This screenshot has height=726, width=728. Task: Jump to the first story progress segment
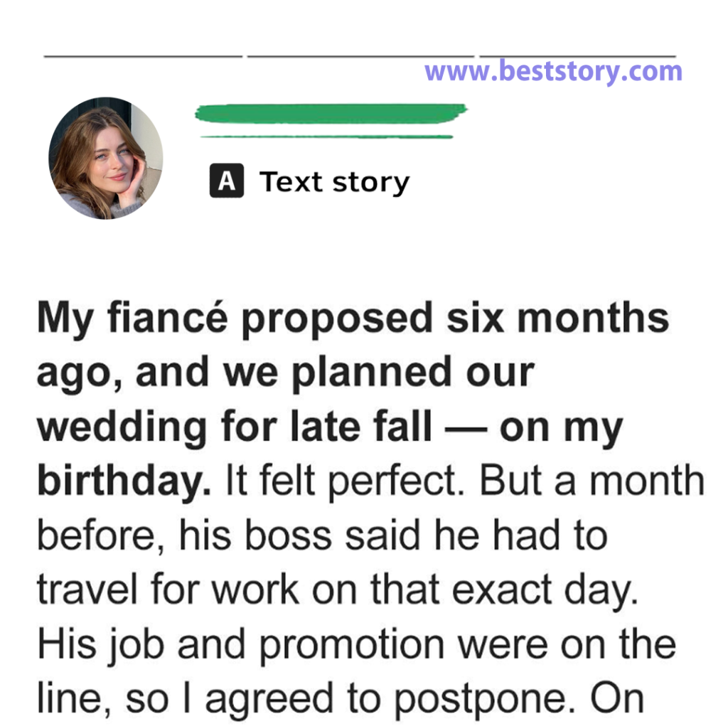(143, 56)
